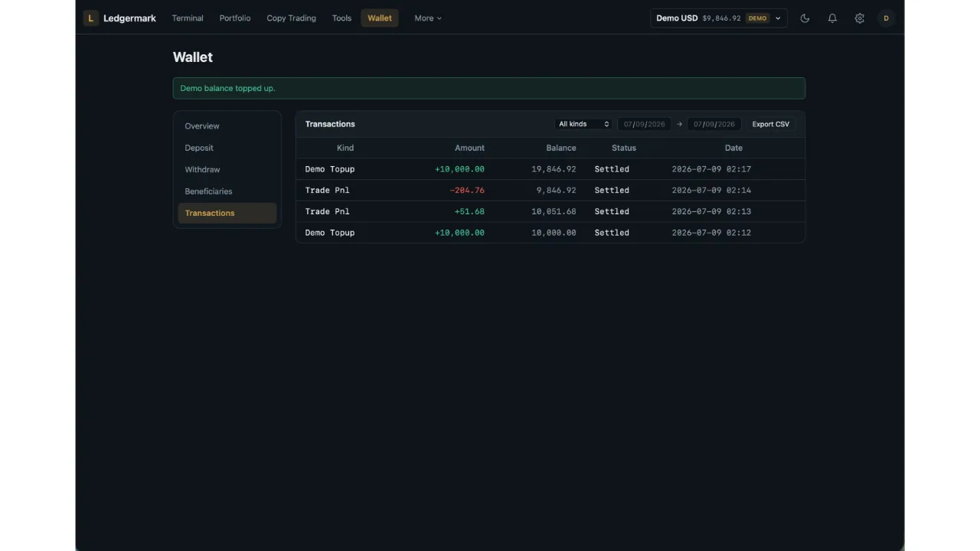Click the Kind column header
Image resolution: width=980 pixels, height=551 pixels.
(x=345, y=148)
